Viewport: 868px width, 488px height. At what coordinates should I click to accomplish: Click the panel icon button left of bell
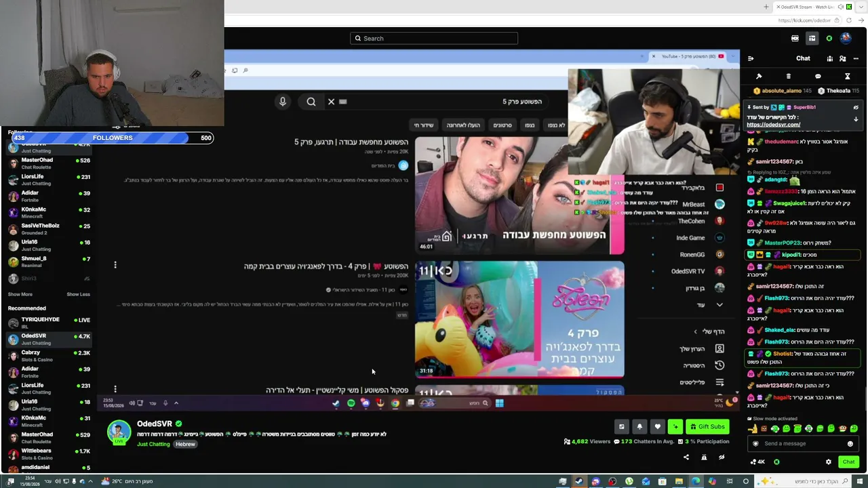click(x=621, y=426)
